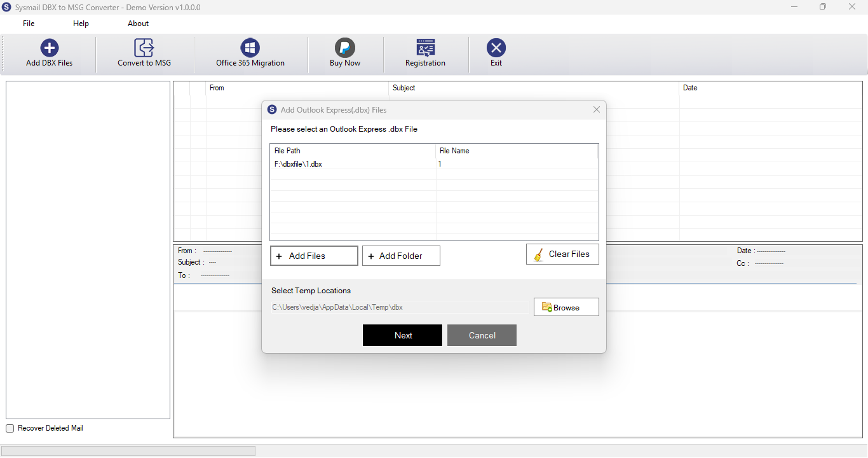Screen dimensions: 868x458
Task: Close the Add Outlook Express dialog
Action: pyautogui.click(x=597, y=109)
